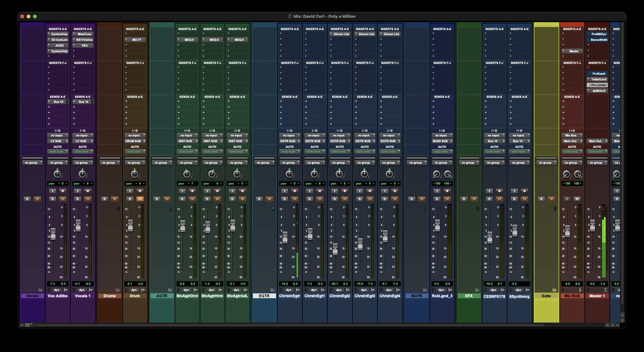Image resolution: width=644 pixels, height=352 pixels.
Task: Click the Master 1 volume fader
Action: pyautogui.click(x=592, y=225)
